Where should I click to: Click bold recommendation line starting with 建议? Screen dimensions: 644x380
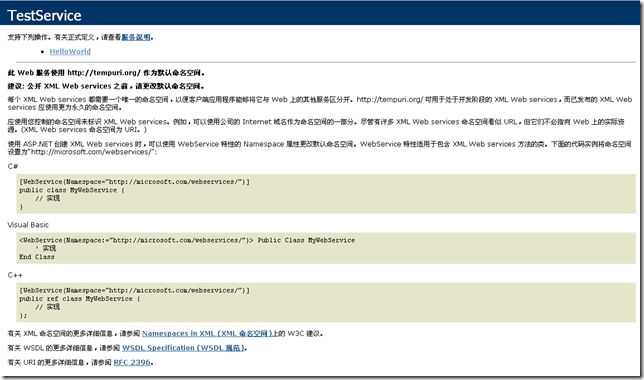pos(106,86)
